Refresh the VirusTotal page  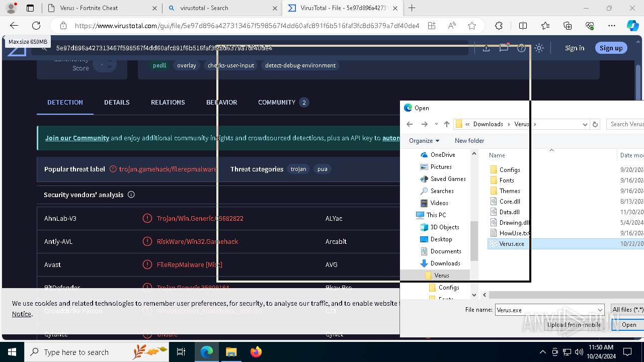(36, 26)
